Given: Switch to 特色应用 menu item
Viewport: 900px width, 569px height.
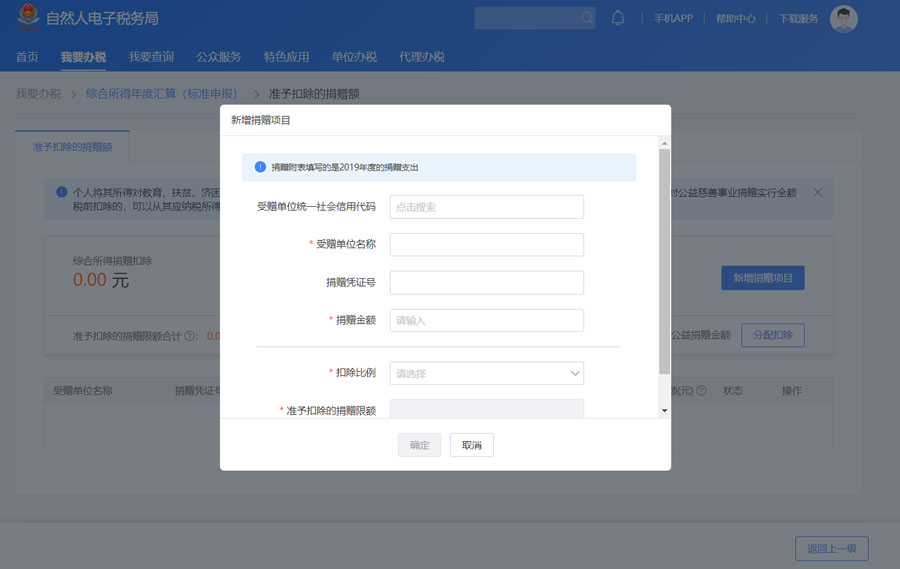Looking at the screenshot, I should pyautogui.click(x=286, y=57).
